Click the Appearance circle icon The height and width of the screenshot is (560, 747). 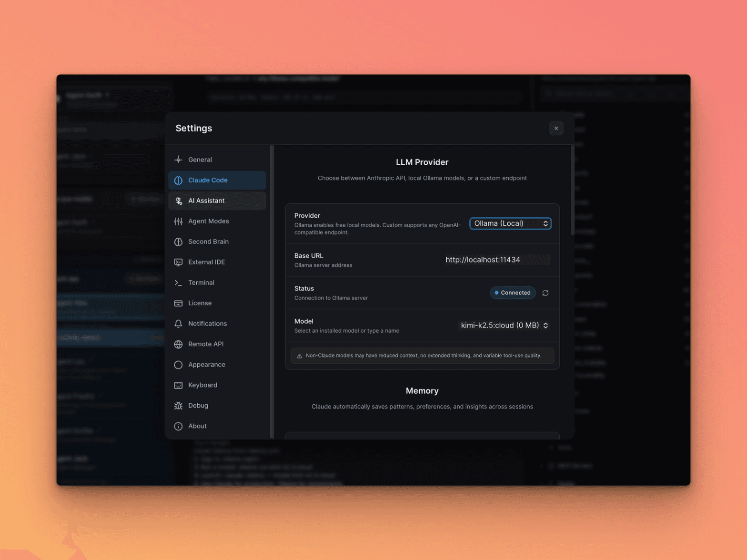pos(178,365)
